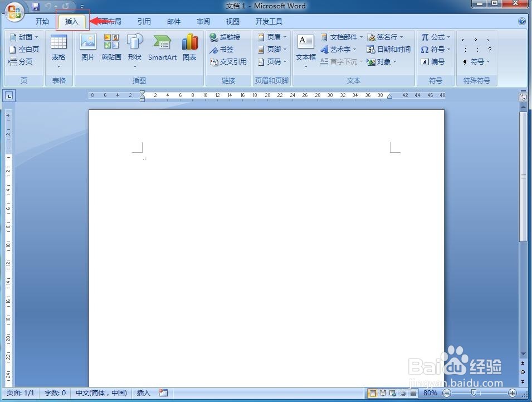Switch to the View (视图) tab
532x402 pixels.
233,21
